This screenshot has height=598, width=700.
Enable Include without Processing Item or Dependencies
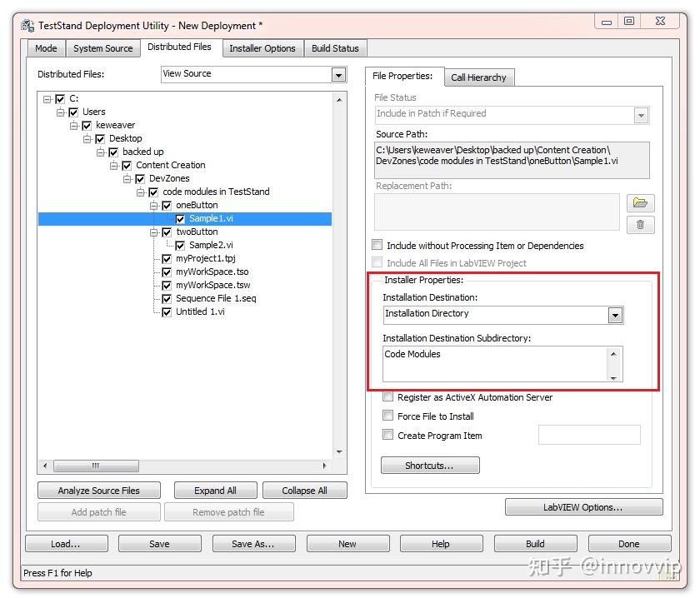coord(377,245)
